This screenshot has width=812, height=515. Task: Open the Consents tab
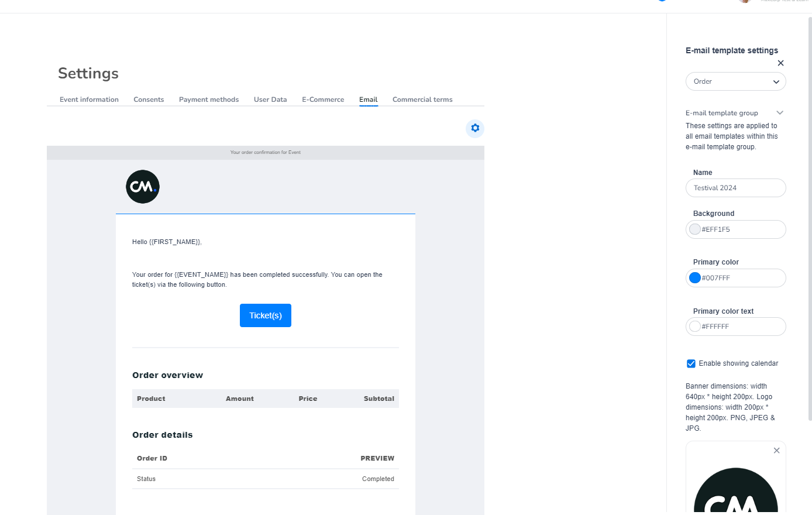[x=149, y=99]
